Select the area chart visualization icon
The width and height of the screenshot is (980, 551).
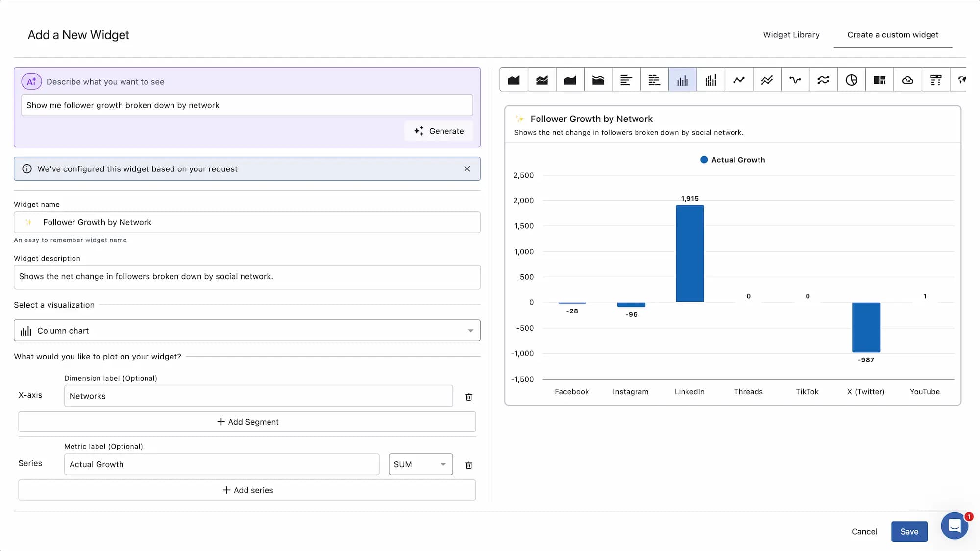click(x=514, y=79)
